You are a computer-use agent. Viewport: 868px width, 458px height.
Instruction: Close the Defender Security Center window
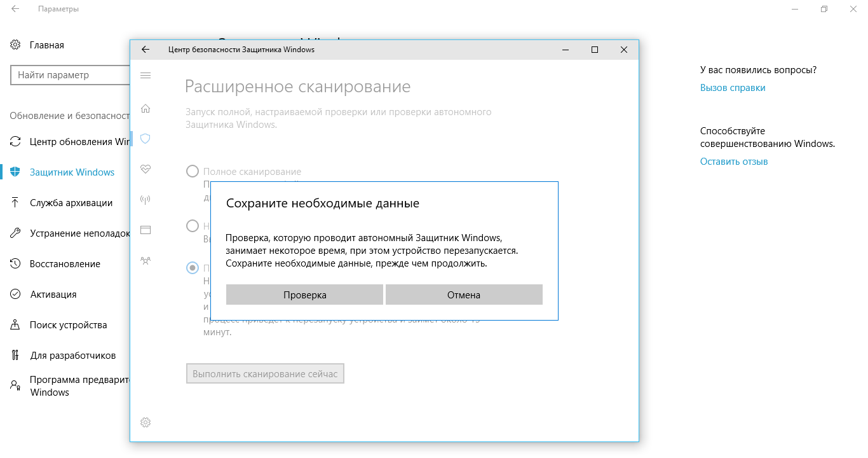pos(624,50)
